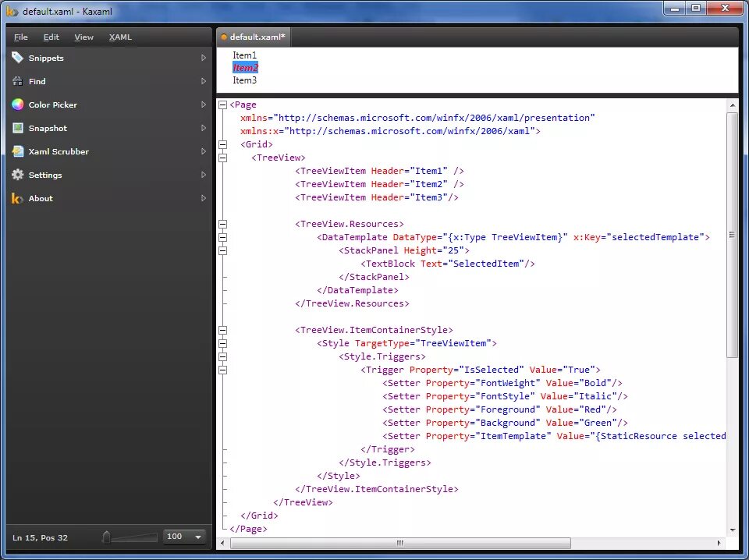Expand the Settings panel arrow

[204, 175]
